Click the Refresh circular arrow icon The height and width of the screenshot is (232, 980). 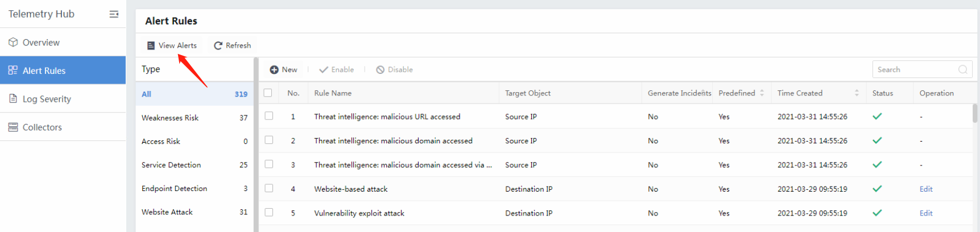point(218,45)
